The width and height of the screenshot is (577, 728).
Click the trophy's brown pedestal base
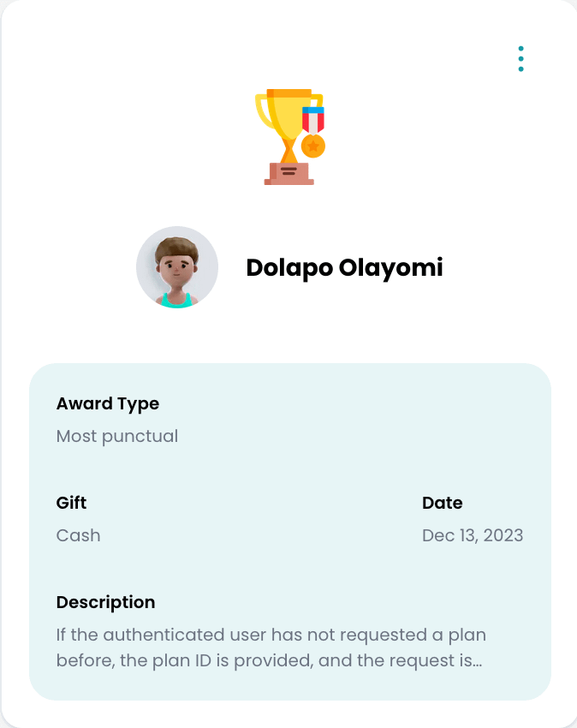[289, 173]
